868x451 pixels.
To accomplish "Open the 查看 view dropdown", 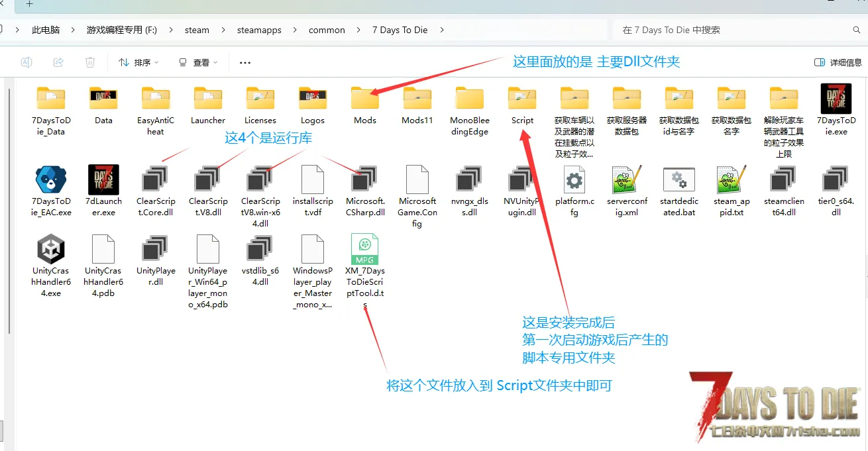I will click(x=198, y=62).
